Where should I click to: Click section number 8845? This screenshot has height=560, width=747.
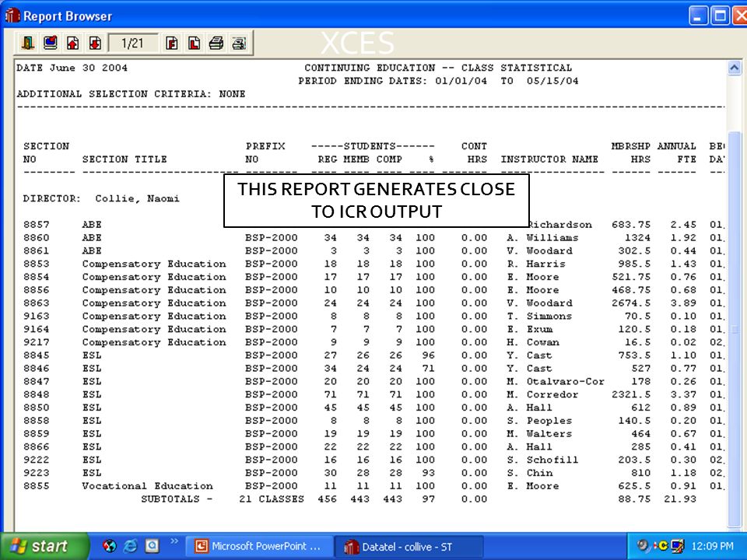[x=37, y=355]
